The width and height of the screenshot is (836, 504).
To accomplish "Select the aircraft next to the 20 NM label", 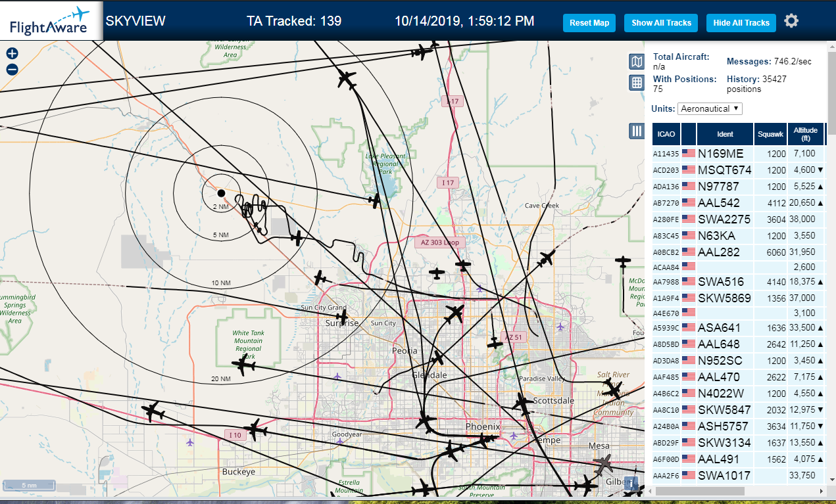I will (244, 365).
